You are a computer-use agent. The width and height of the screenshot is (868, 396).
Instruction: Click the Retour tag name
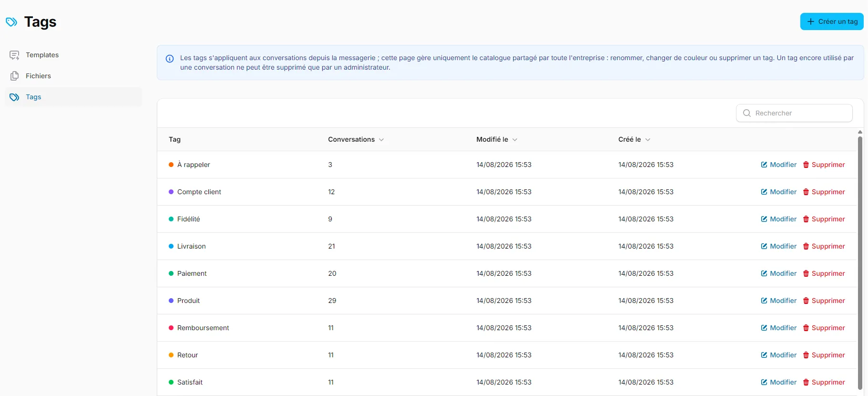tap(188, 355)
